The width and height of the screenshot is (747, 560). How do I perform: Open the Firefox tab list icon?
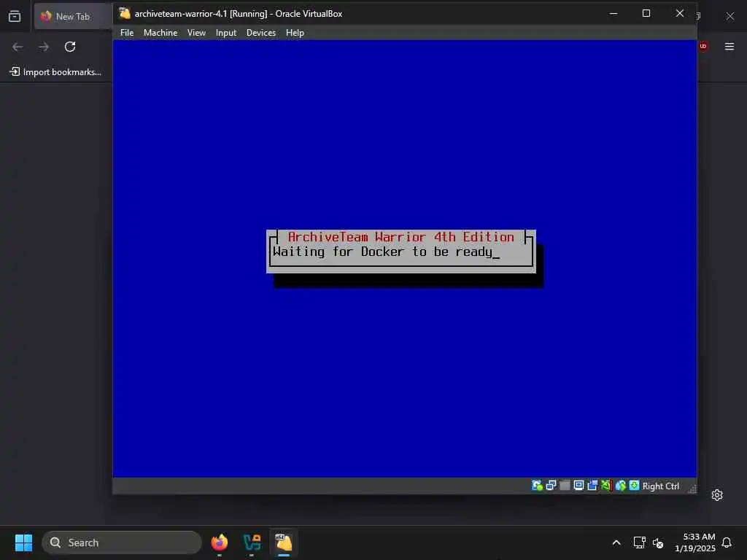(15, 16)
